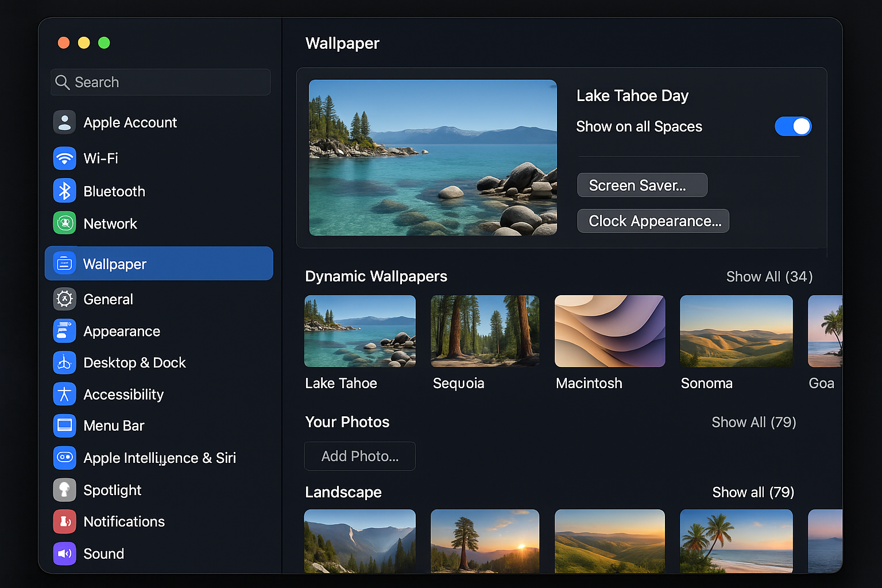Select the Bluetooth icon in the sidebar
The image size is (882, 588).
point(64,191)
